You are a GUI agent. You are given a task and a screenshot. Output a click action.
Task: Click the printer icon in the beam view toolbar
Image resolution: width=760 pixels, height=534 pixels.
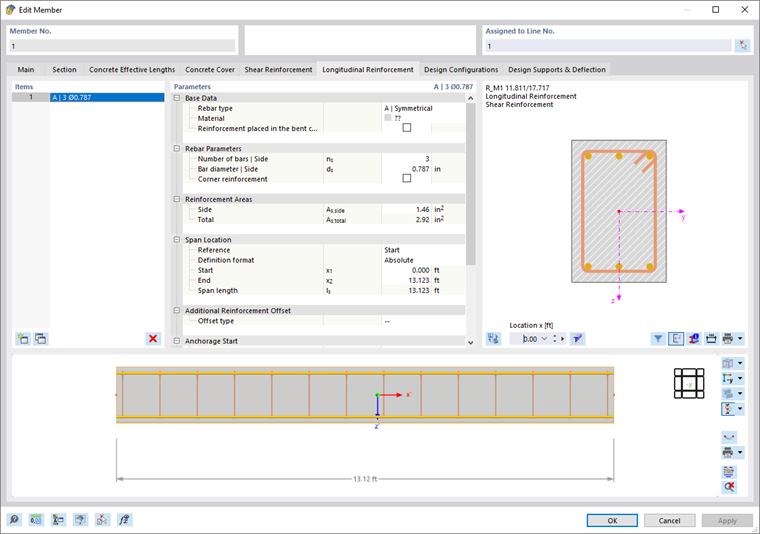click(728, 453)
